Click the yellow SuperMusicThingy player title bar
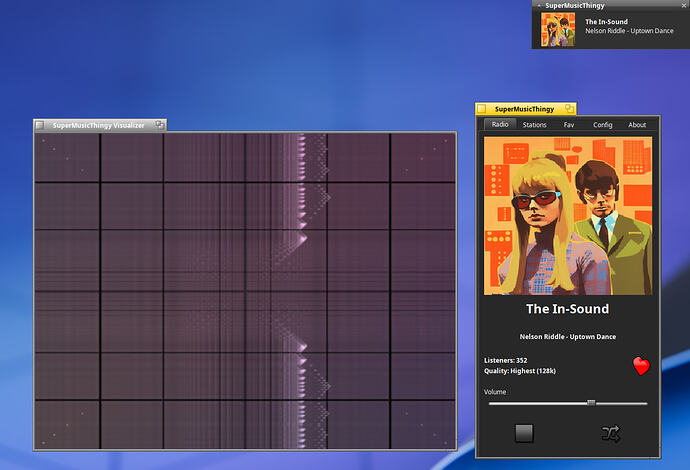The height and width of the screenshot is (470, 690). tap(525, 109)
